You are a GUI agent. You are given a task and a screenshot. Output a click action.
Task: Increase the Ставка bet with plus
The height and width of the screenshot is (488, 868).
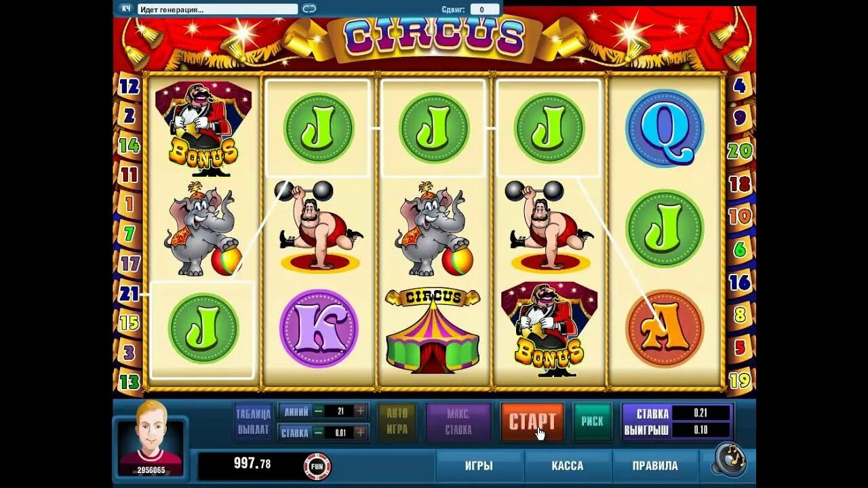tap(360, 432)
